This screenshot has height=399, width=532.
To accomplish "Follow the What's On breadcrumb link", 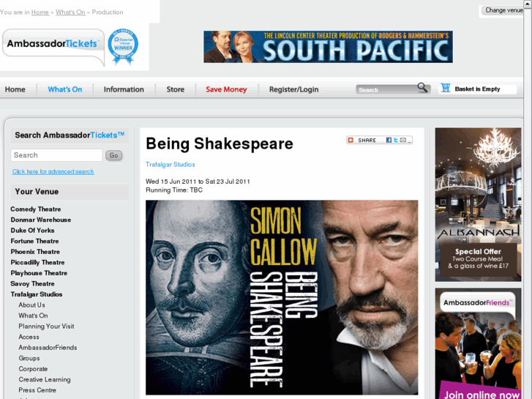I will click(x=70, y=12).
